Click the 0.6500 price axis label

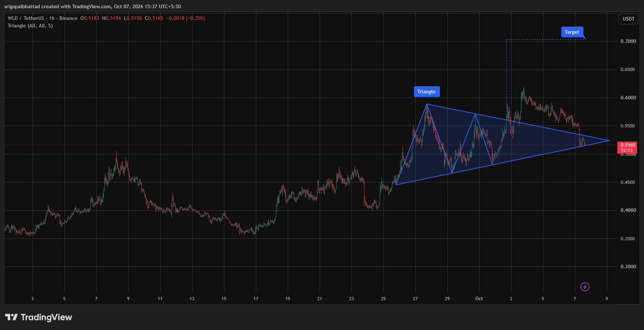click(x=628, y=70)
